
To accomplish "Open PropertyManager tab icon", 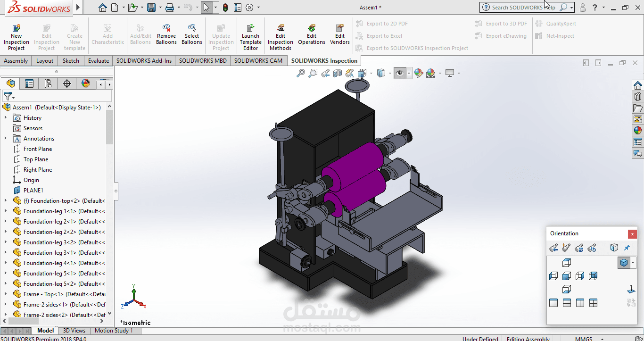I will click(29, 83).
